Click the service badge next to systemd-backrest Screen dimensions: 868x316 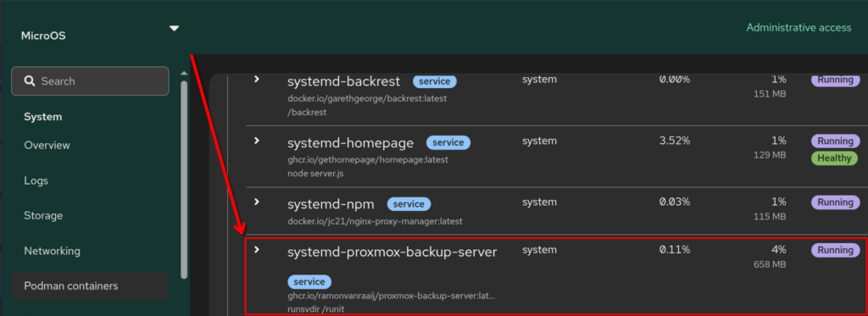click(x=435, y=82)
